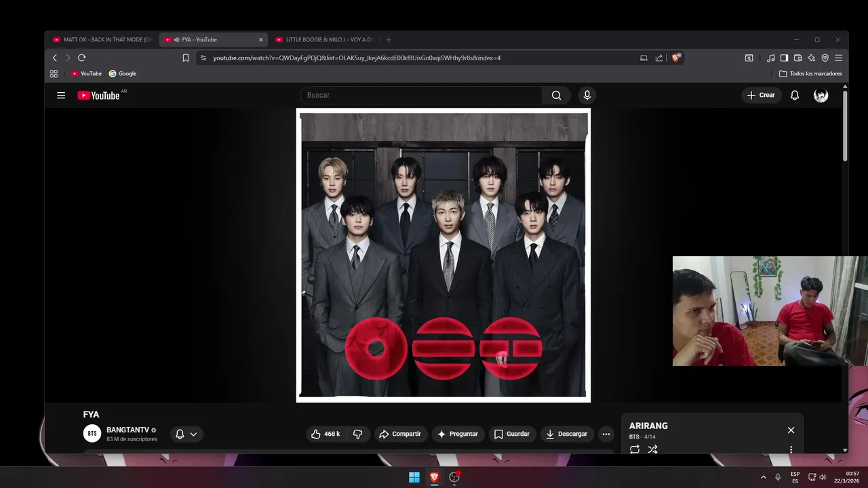Open the tab search toolbar icon
This screenshot has width=868, height=488.
(749, 58)
